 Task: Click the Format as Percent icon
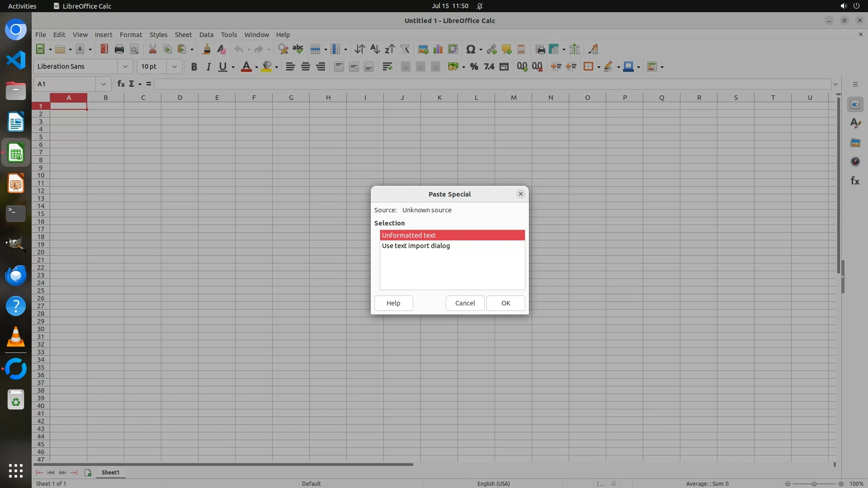[x=474, y=66]
